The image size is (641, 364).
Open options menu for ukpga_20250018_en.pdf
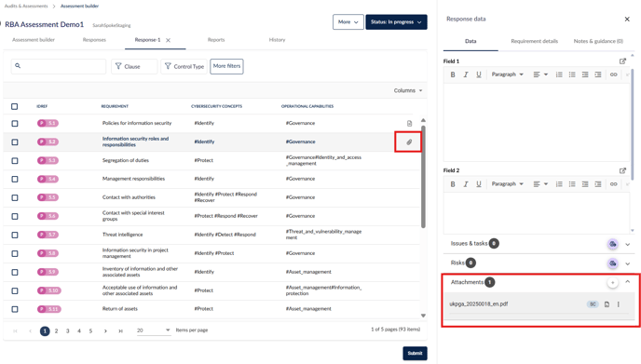[x=618, y=304]
